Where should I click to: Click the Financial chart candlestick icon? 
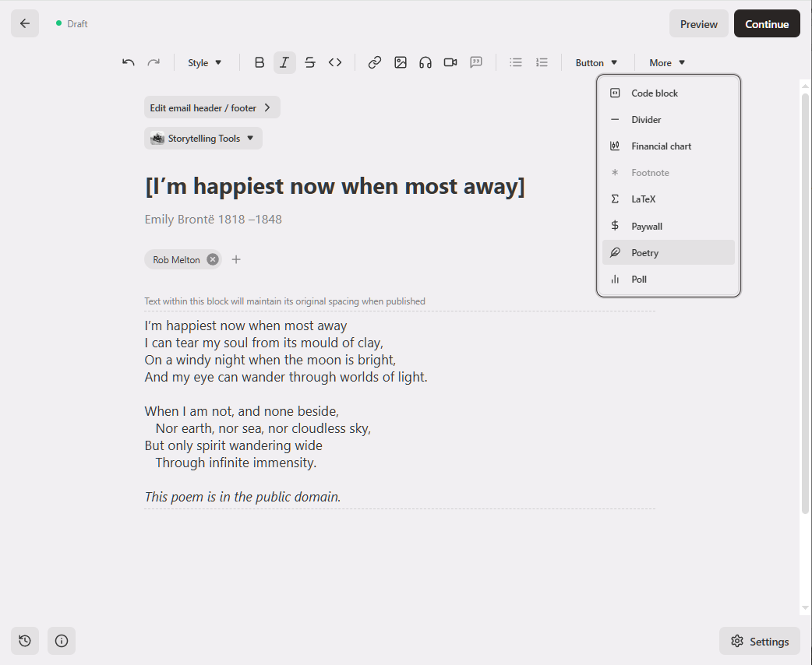[x=615, y=146]
